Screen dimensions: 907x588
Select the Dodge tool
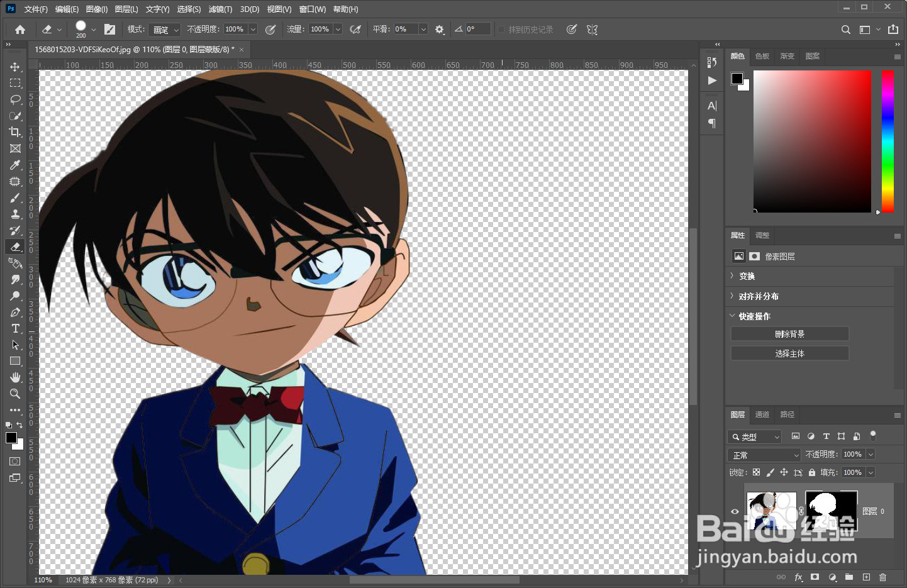[x=15, y=296]
